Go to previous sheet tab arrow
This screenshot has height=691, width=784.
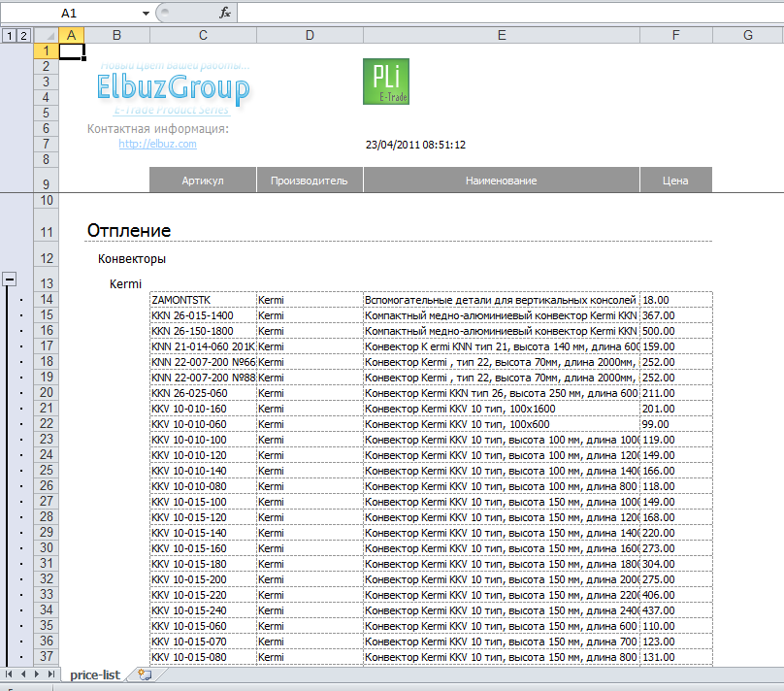point(23,674)
